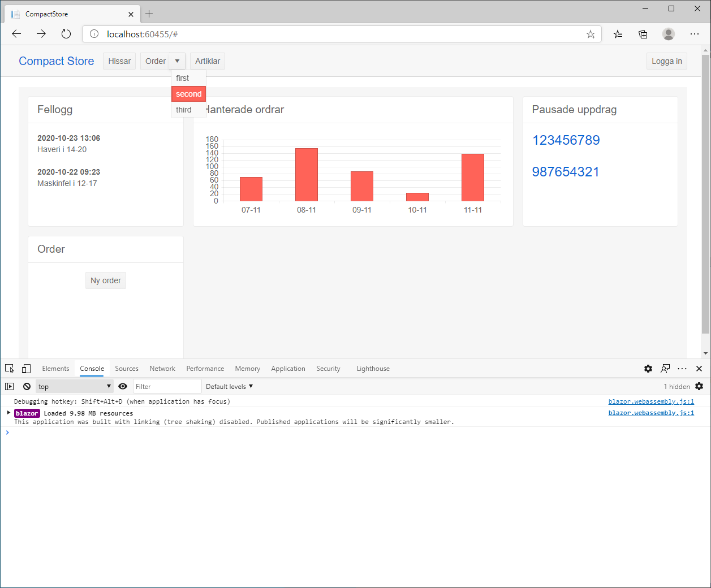Screen dimensions: 711x588
Task: Create a new order with Ny order
Action: click(106, 280)
